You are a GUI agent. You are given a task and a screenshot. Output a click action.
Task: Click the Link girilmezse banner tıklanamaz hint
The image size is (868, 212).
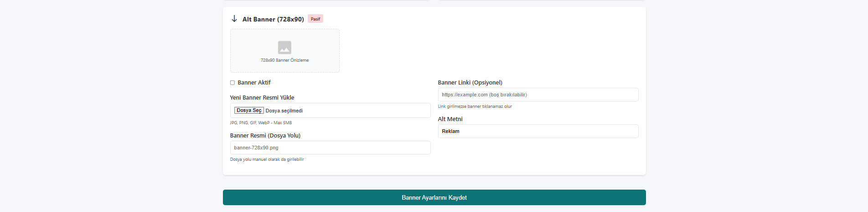pyautogui.click(x=475, y=106)
